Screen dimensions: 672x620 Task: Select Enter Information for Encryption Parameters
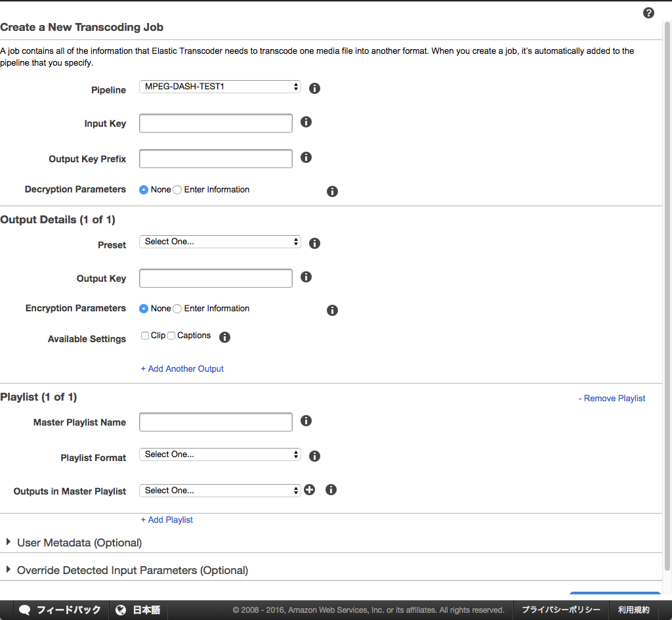pyautogui.click(x=177, y=308)
